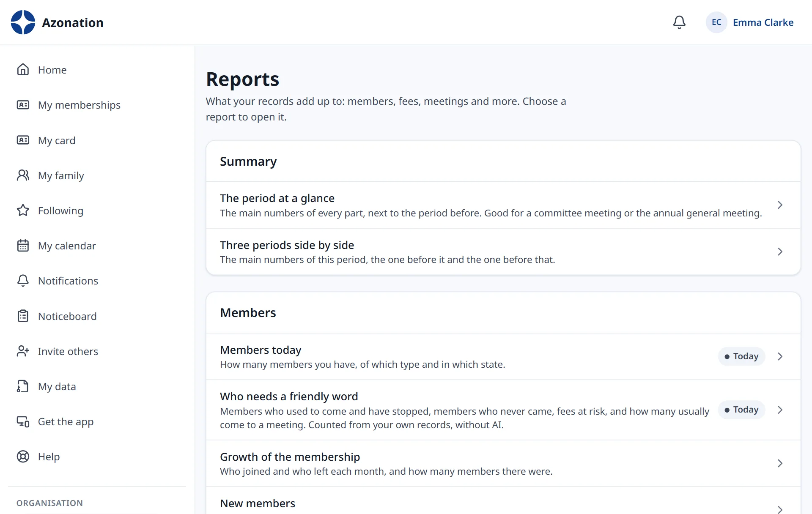Open New members report title
This screenshot has width=812, height=514.
(258, 503)
